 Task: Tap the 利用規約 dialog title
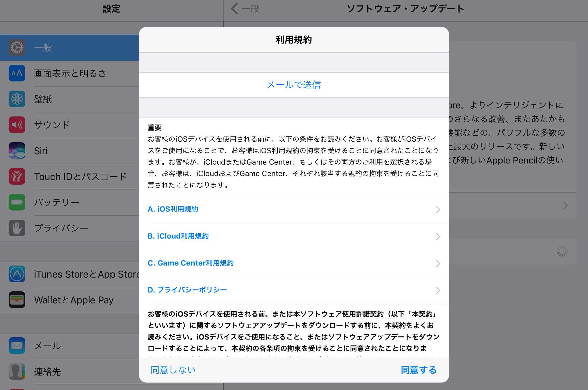pyautogui.click(x=294, y=40)
